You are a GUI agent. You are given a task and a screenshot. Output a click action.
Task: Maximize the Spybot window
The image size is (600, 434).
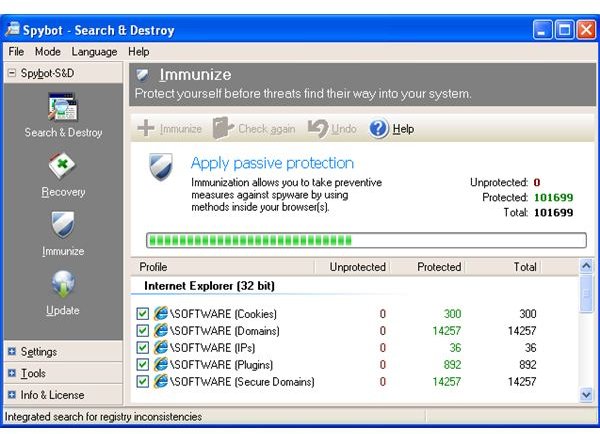tap(564, 30)
